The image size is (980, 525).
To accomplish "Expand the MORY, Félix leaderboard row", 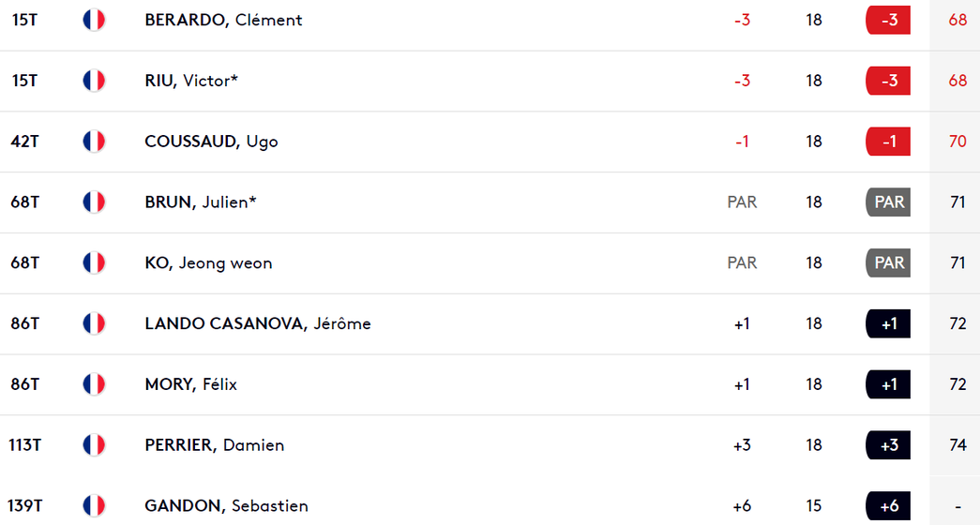I will pyautogui.click(x=490, y=384).
